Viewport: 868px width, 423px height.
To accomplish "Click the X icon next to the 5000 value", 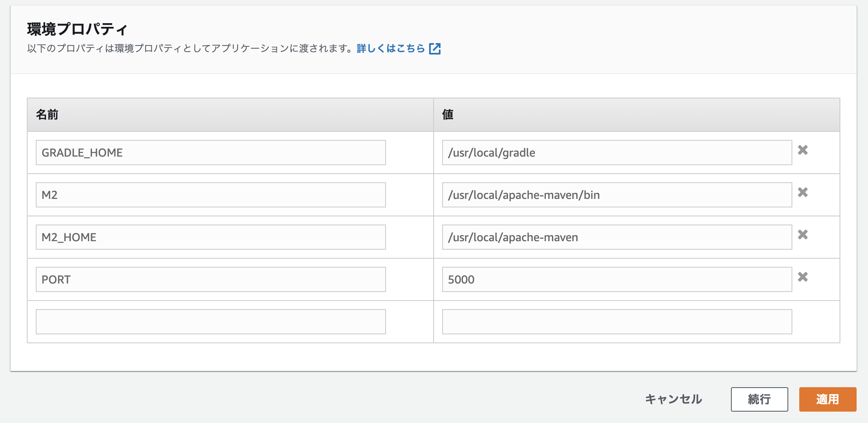I will [x=803, y=277].
